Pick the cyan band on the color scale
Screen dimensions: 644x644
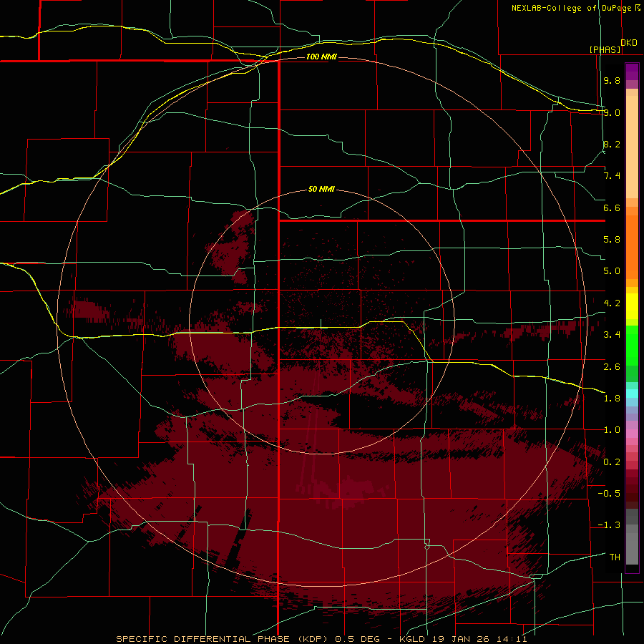[632, 394]
